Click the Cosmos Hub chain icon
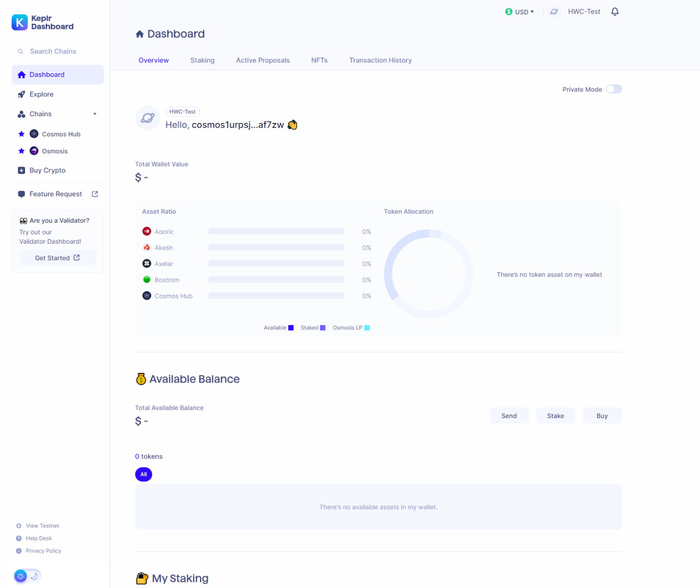The height and width of the screenshot is (588, 700). tap(34, 133)
